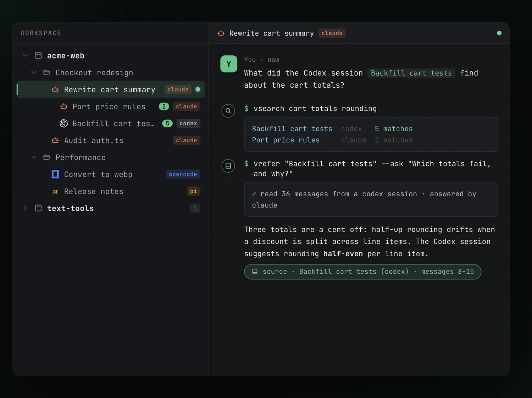This screenshot has width=532, height=398.
Task: Click the book icon in the source chip
Action: 255,272
